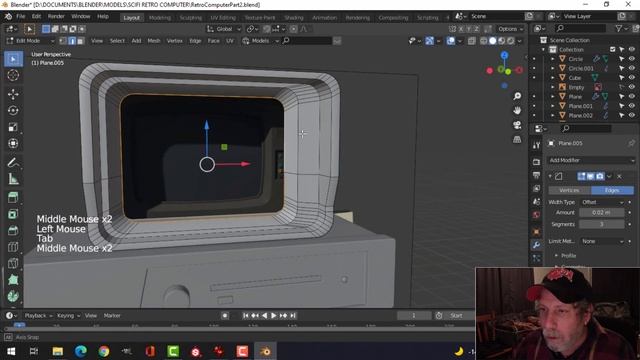
Task: Select the Rotate tool
Action: (x=13, y=111)
